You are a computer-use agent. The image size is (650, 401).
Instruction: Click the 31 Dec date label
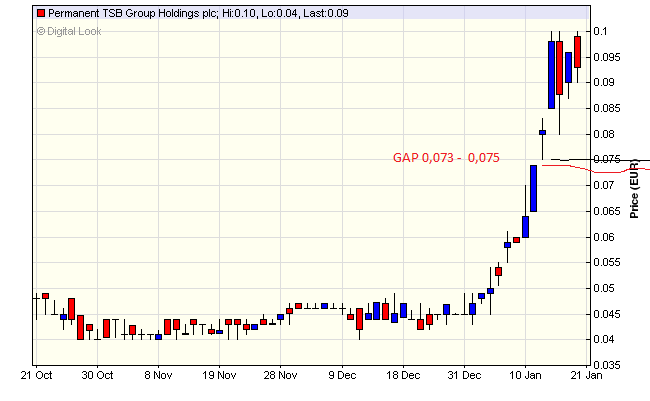click(465, 376)
